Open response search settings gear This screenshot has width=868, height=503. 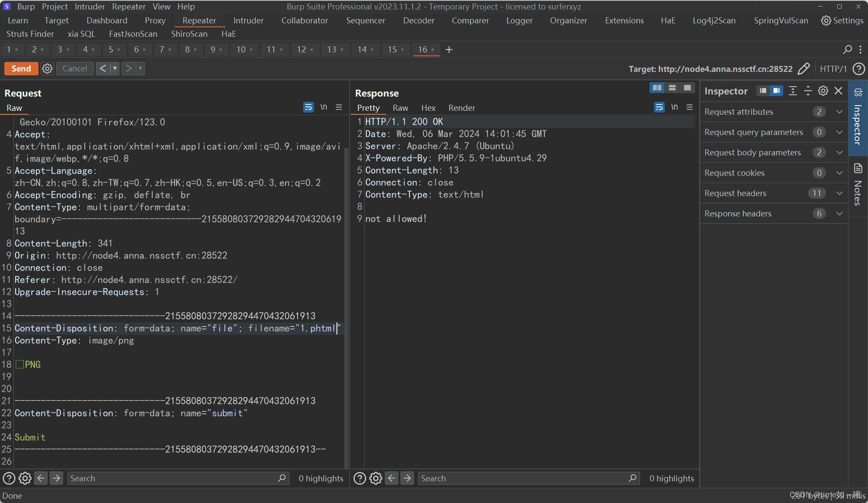pos(376,478)
